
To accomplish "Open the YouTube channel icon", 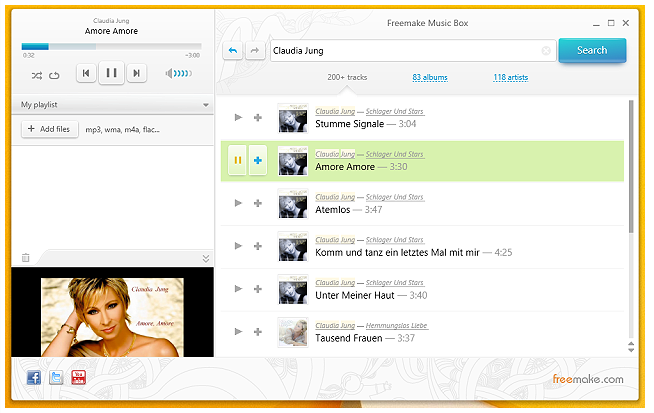I will [78, 378].
